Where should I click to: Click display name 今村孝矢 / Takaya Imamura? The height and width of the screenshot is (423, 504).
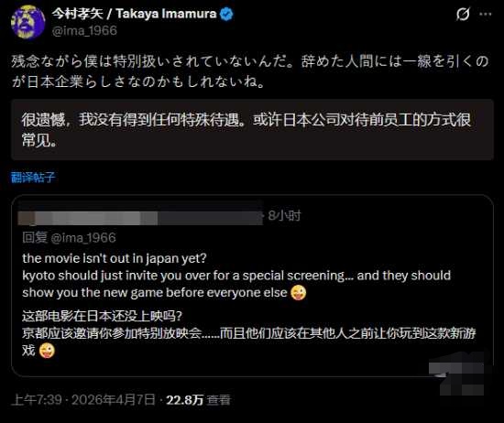[x=135, y=14]
